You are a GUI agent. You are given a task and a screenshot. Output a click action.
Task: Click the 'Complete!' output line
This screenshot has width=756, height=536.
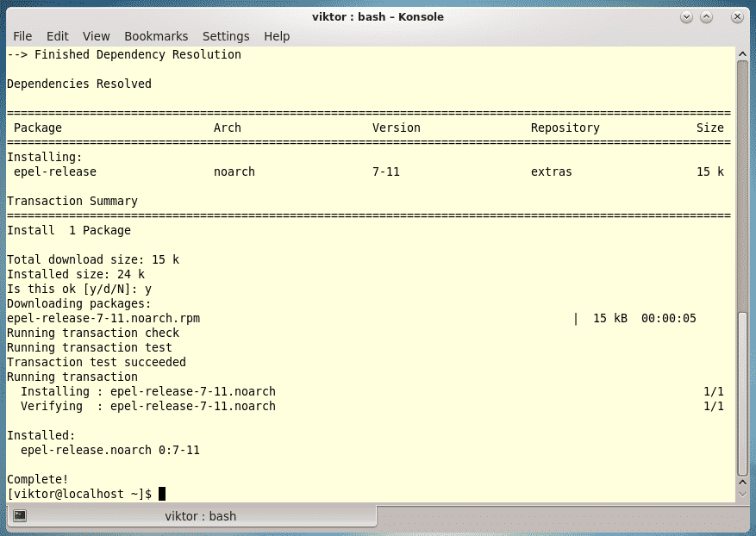click(37, 479)
